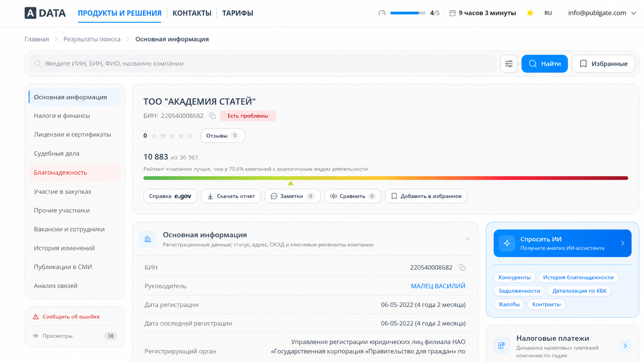Select Благонадежность in sidebar

point(75,172)
